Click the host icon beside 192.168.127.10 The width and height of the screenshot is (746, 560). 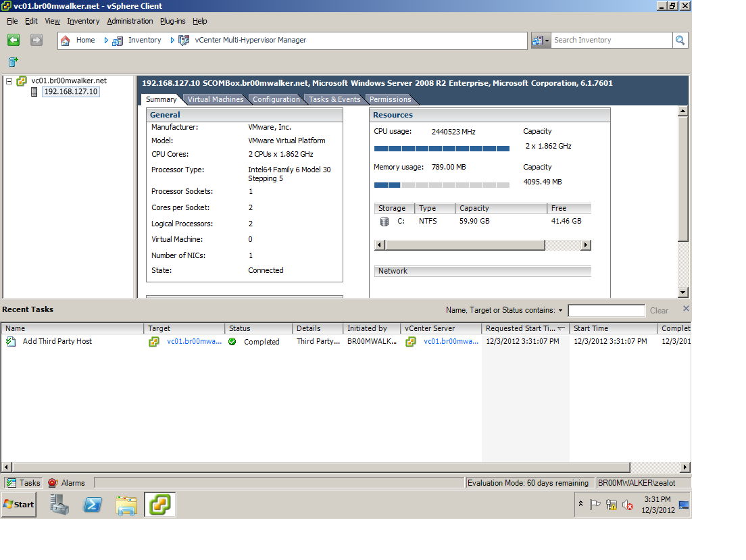34,92
